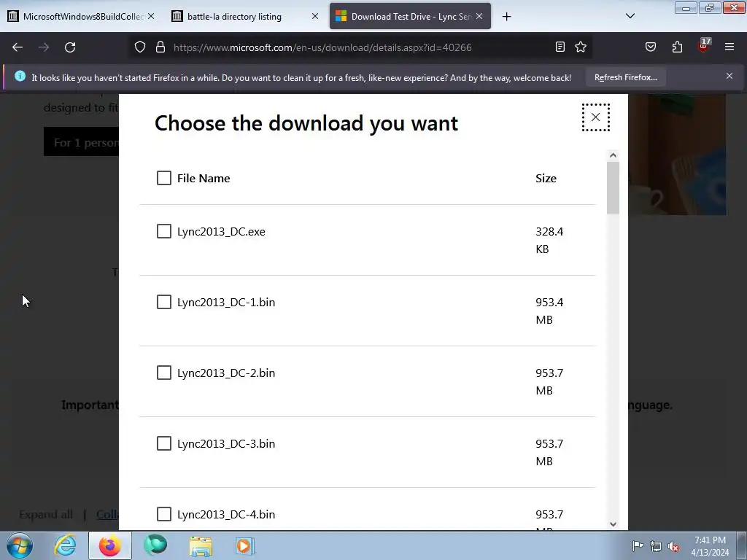The height and width of the screenshot is (560, 747).
Task: Open the clock showing 7:41 PM
Action: coord(710,546)
